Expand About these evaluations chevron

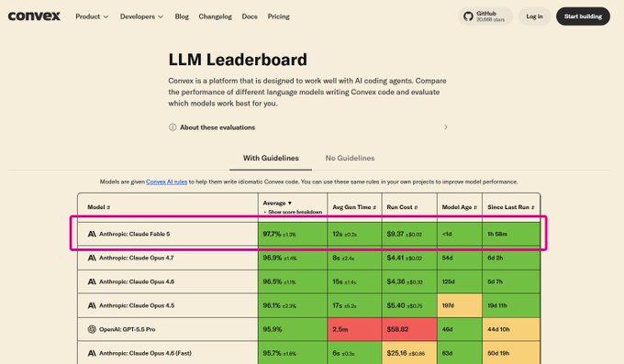tap(446, 127)
